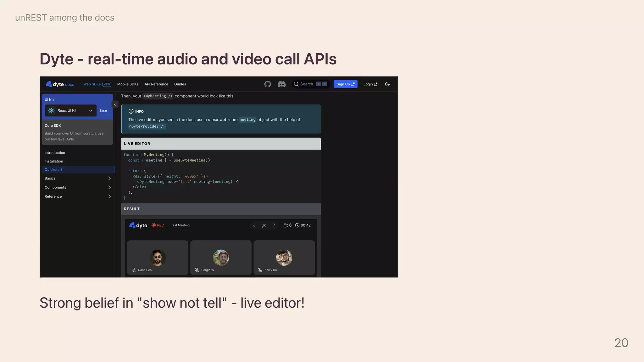Open the Mobile SDKs menu
Screen dimensions: 644x362
pos(128,84)
